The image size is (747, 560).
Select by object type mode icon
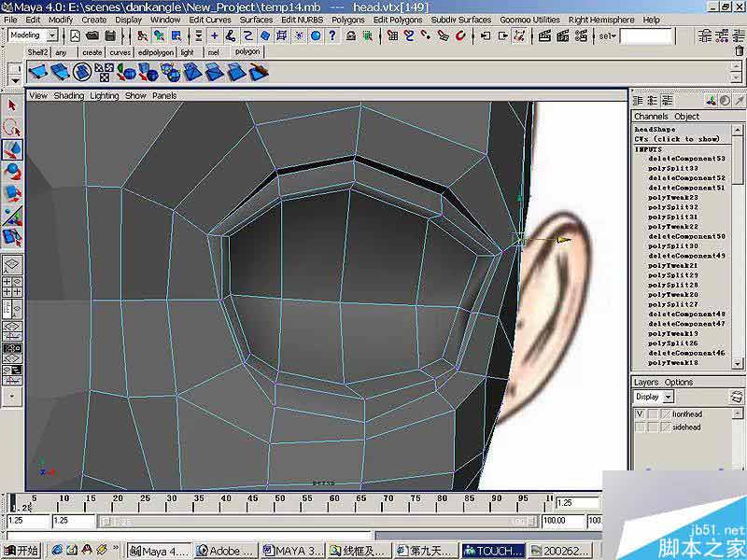(x=159, y=35)
